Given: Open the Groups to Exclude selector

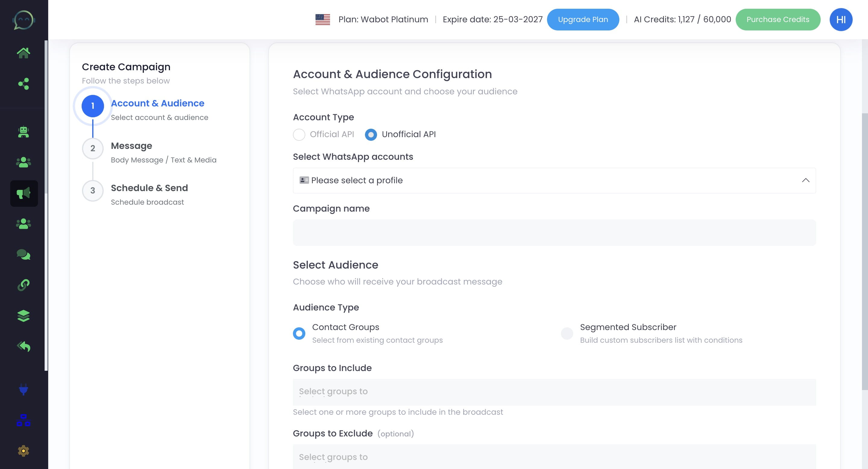Looking at the screenshot, I should click(554, 457).
